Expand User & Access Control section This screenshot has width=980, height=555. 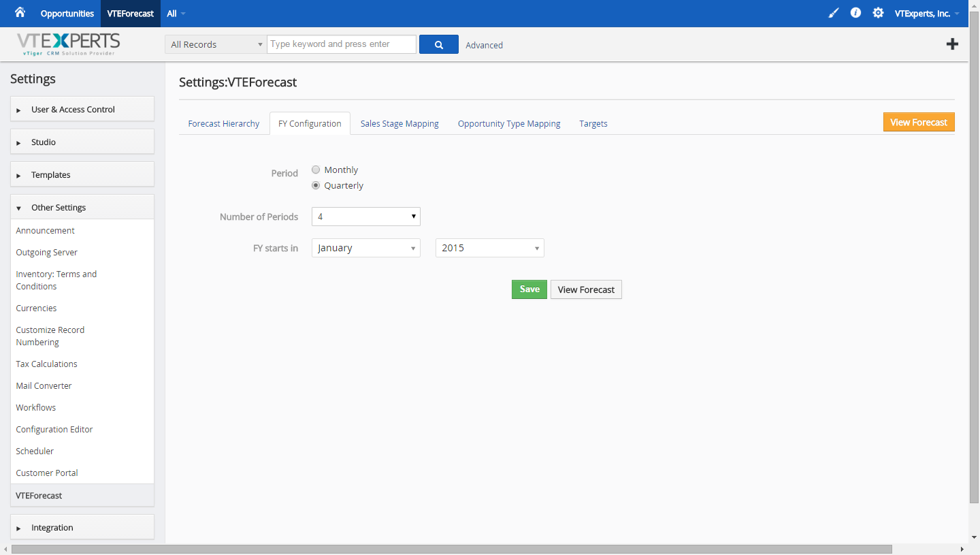(82, 109)
